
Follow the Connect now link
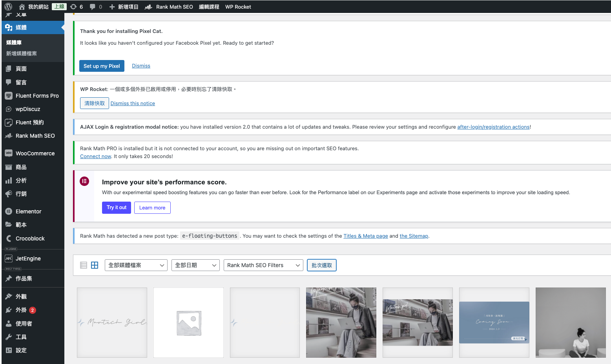click(x=95, y=156)
